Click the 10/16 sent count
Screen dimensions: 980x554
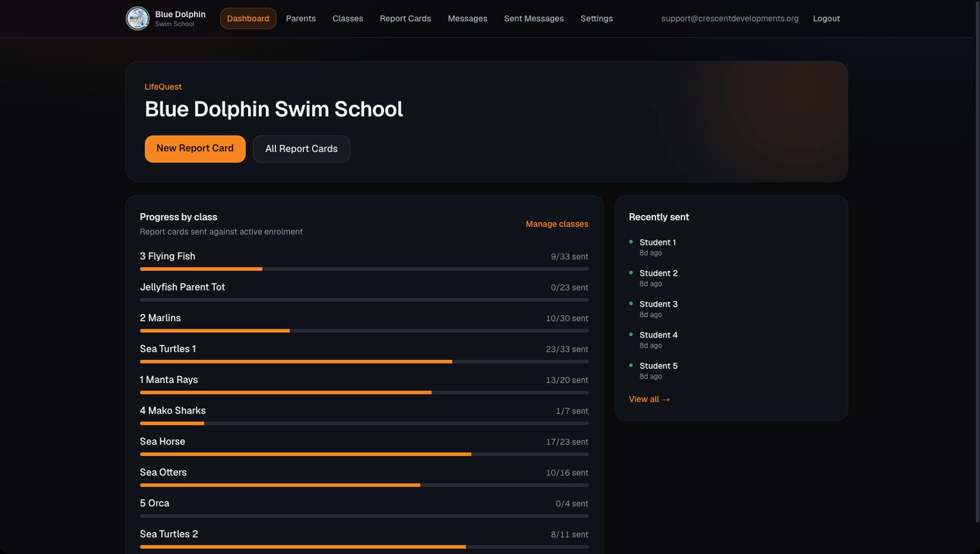click(x=567, y=473)
